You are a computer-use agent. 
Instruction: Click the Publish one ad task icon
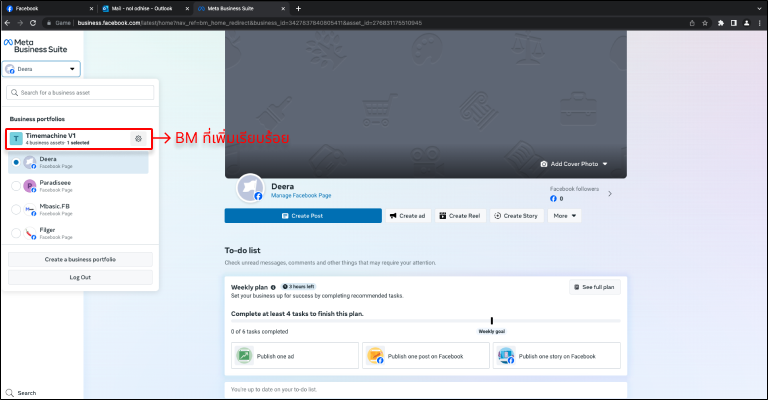pos(244,355)
